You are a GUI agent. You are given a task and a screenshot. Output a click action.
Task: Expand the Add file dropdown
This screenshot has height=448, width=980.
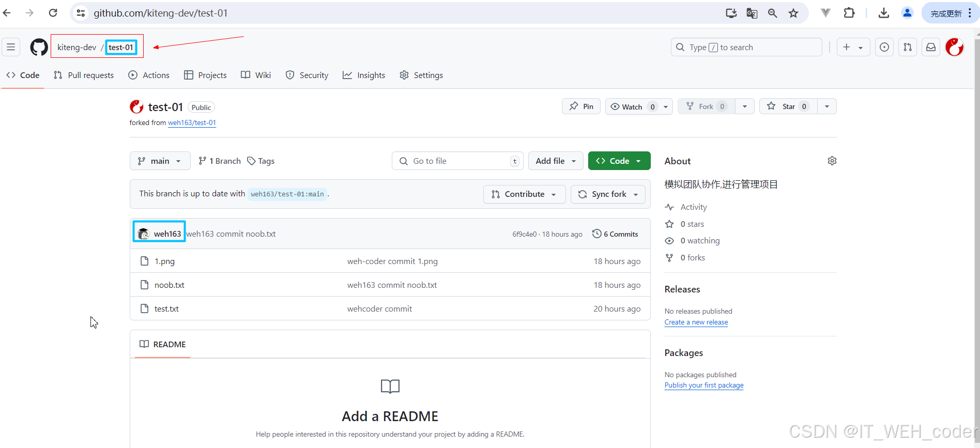pos(556,161)
